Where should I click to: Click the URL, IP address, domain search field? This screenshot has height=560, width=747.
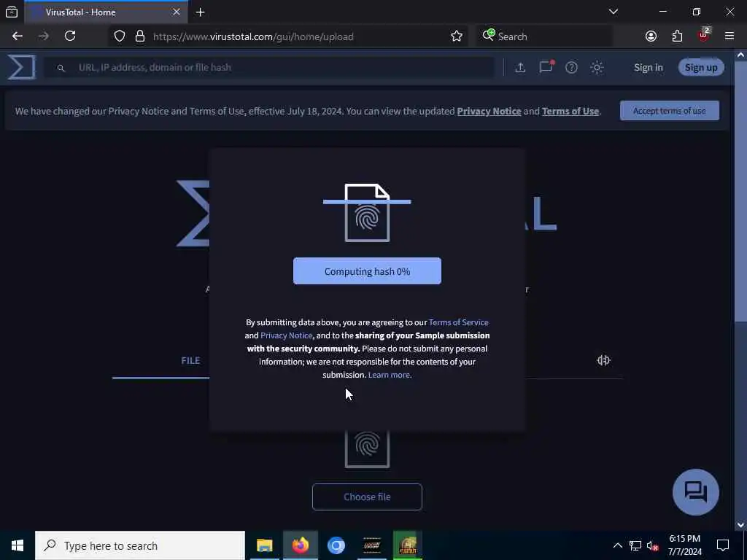269,68
